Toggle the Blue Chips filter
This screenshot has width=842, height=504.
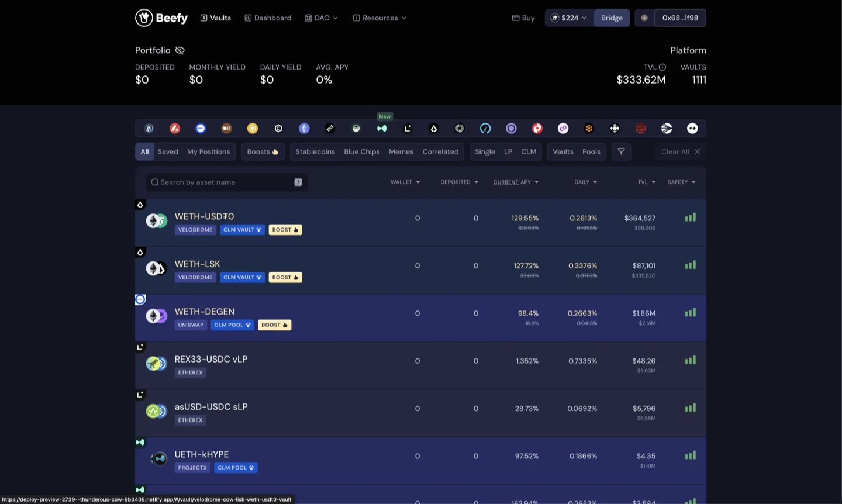(x=362, y=151)
